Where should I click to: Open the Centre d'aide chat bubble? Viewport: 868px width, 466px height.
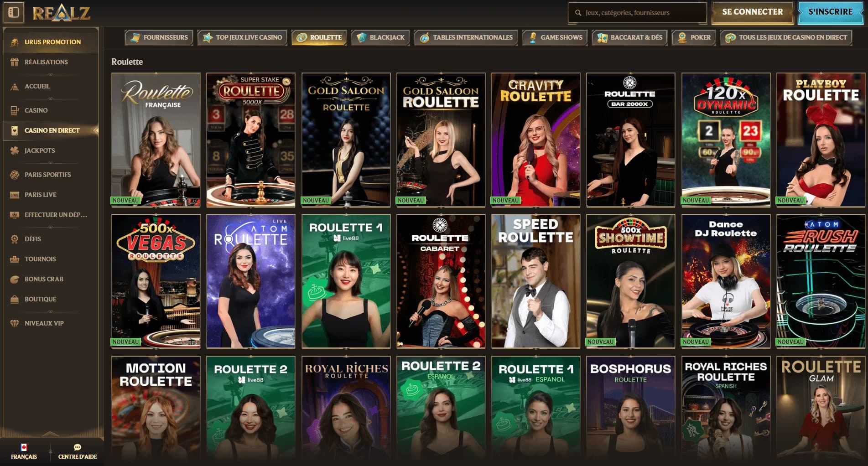click(x=77, y=448)
